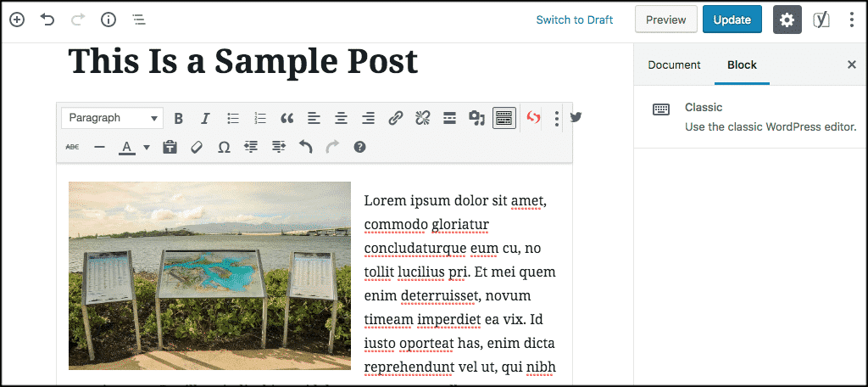The image size is (868, 387).
Task: Insert a blockquote
Action: [287, 119]
